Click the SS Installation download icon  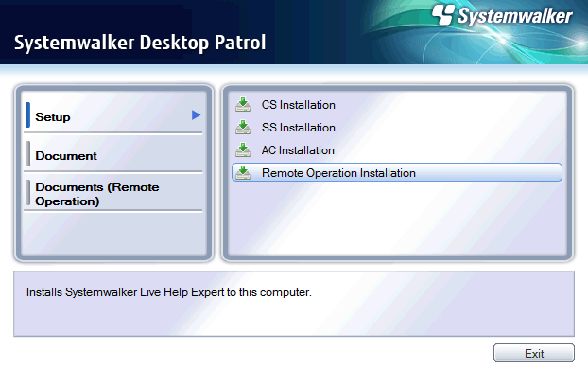(x=243, y=127)
